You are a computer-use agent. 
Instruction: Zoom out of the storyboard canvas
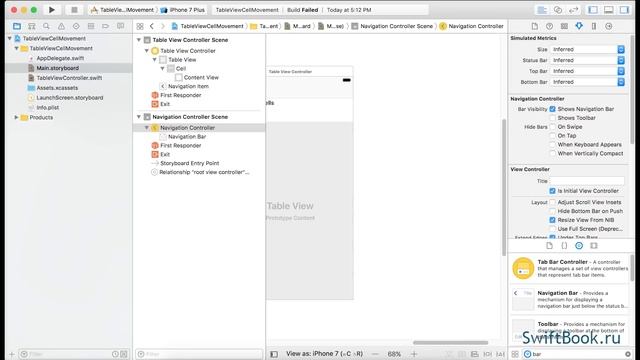pyautogui.click(x=376, y=354)
